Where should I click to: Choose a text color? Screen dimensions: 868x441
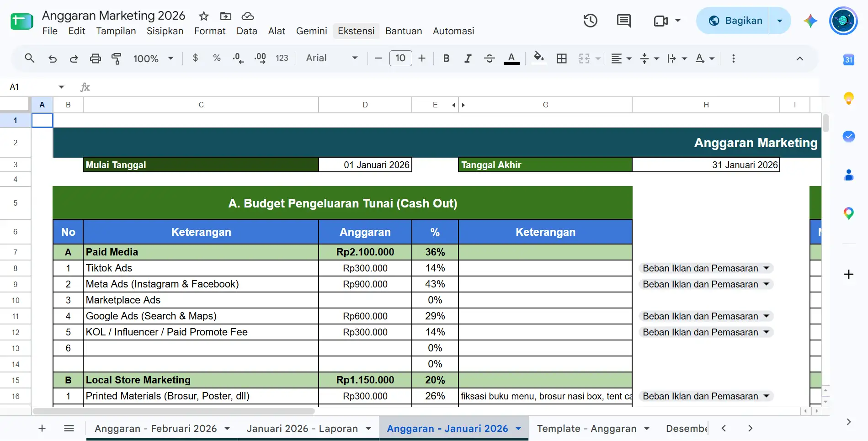coord(511,58)
